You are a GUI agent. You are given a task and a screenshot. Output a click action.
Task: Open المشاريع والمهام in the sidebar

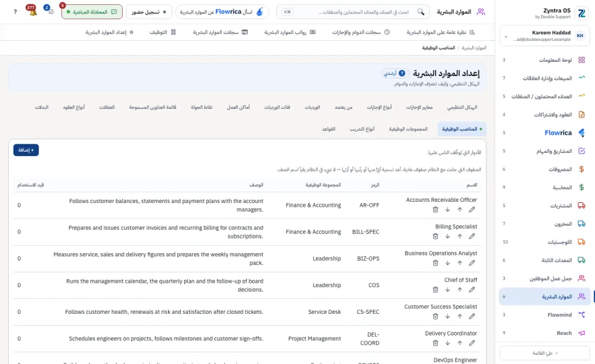tap(545, 151)
